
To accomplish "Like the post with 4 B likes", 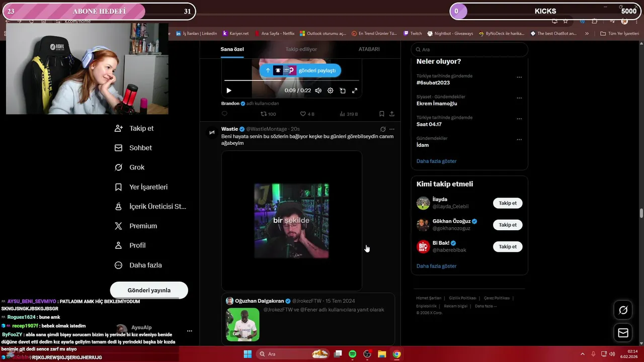I will tap(307, 114).
